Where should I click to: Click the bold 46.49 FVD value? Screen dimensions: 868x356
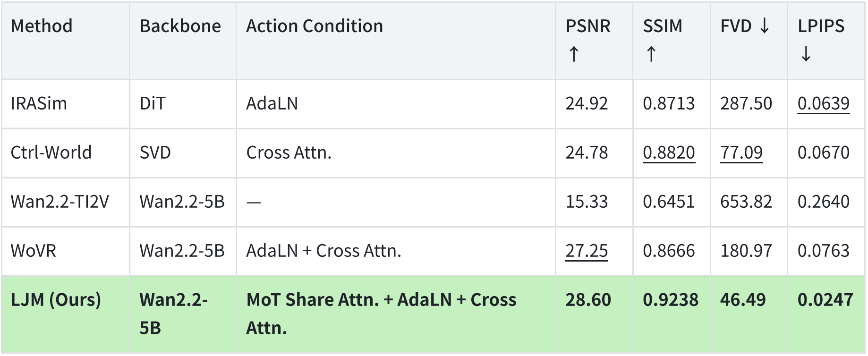[x=742, y=300]
